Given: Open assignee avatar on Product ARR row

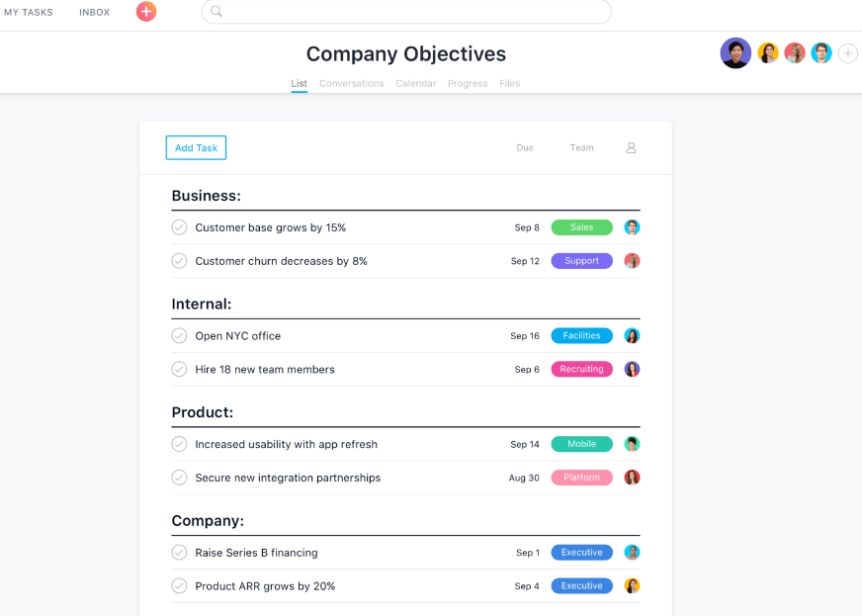Looking at the screenshot, I should click(632, 585).
